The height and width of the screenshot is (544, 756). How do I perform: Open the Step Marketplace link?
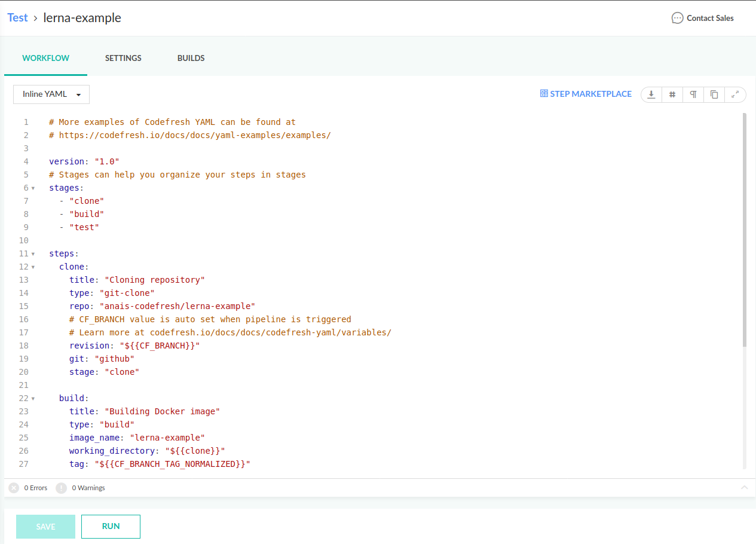pos(586,94)
